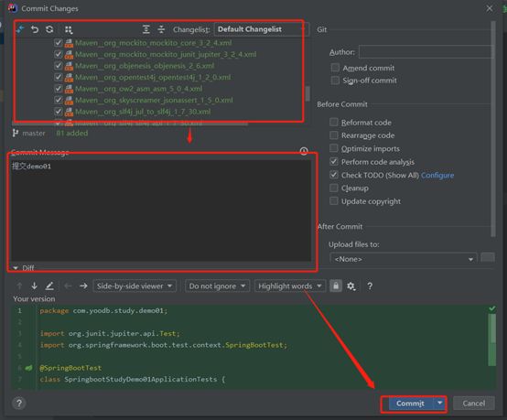Click the Commit button
The width and height of the screenshot is (507, 420).
point(410,404)
